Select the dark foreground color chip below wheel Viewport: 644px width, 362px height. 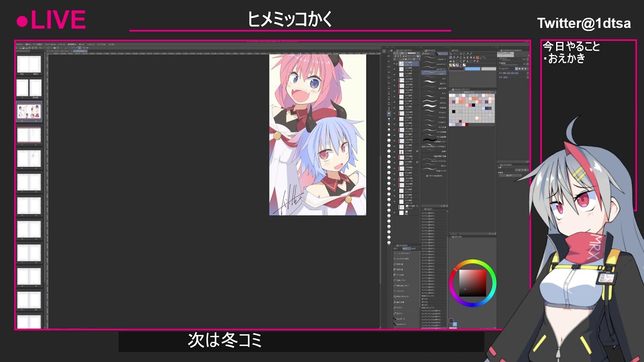coord(451,321)
